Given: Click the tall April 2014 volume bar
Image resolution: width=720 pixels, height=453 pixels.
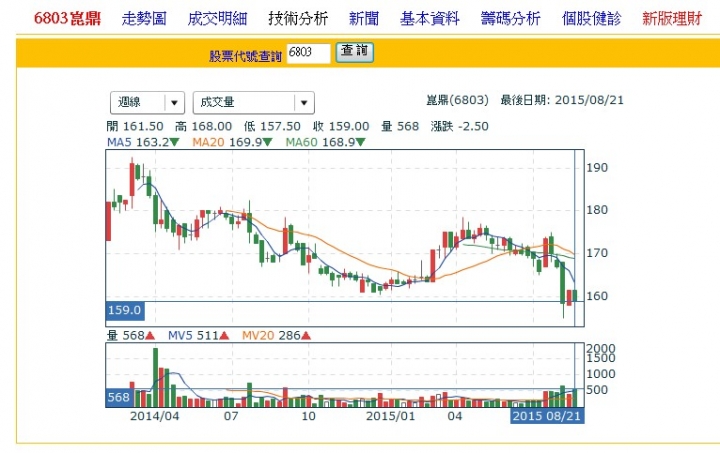Looking at the screenshot, I should point(155,377).
